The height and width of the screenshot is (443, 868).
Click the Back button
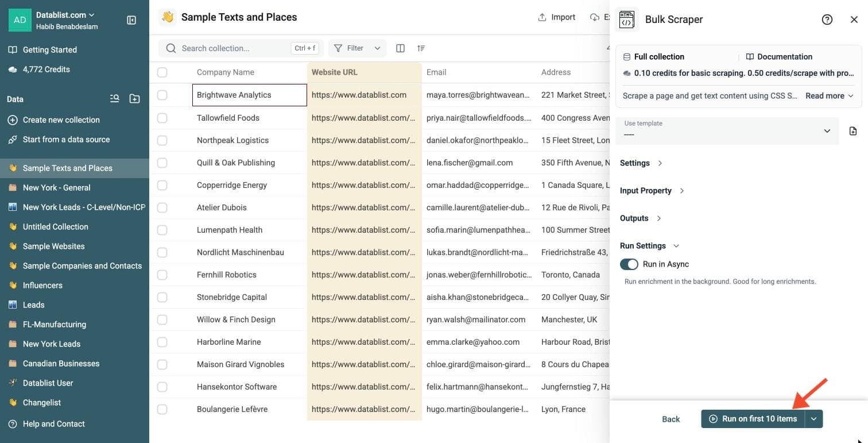(671, 419)
